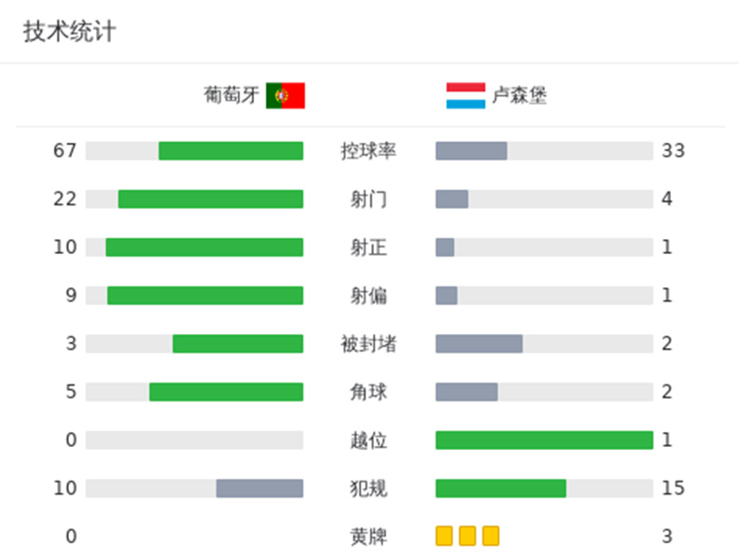Click Portugal's green possession bar
739x560 pixels.
230,150
